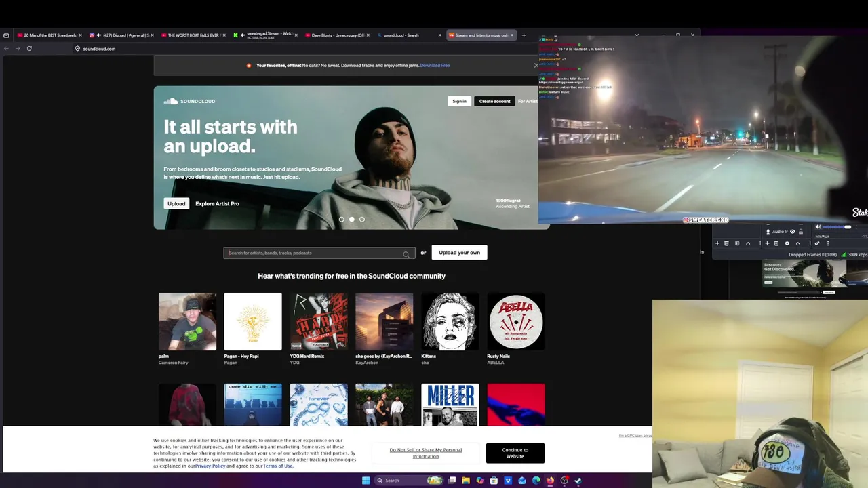
Task: Open Dropbox from the taskbar
Action: pyautogui.click(x=508, y=481)
